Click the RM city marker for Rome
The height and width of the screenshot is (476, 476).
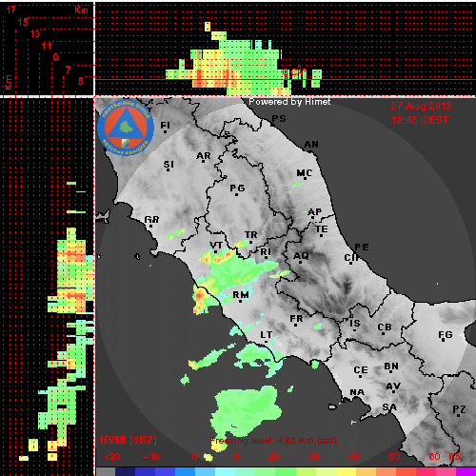click(x=240, y=301)
